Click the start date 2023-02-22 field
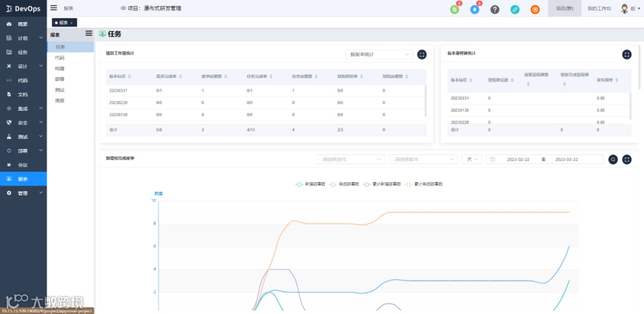The height and width of the screenshot is (314, 644). pos(518,159)
